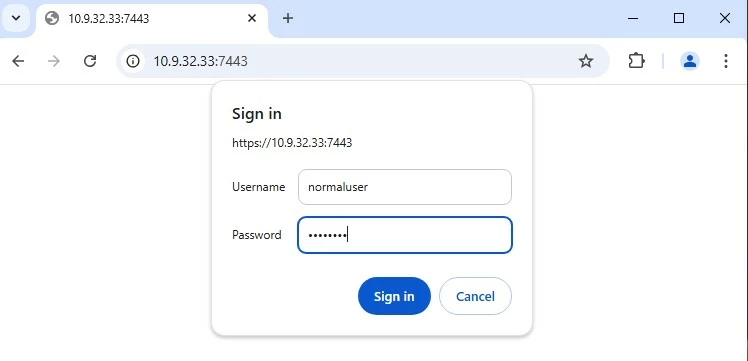This screenshot has height=361, width=748.
Task: Focus the address bar URL text
Action: (x=200, y=61)
